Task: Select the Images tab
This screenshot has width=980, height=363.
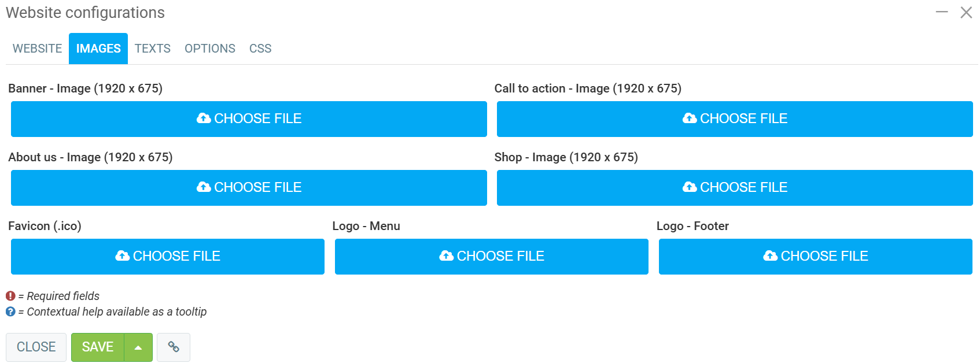Action: coord(98,49)
